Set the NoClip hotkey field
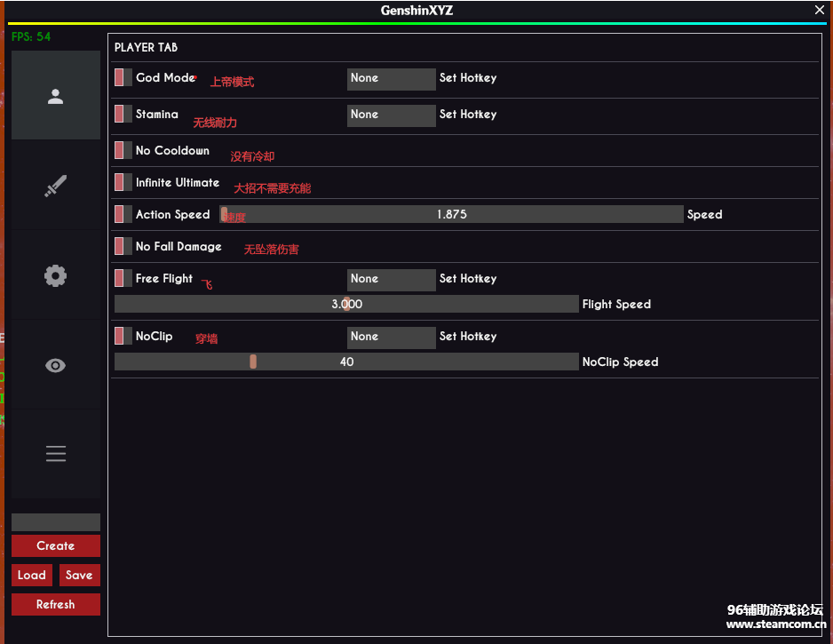 click(392, 338)
